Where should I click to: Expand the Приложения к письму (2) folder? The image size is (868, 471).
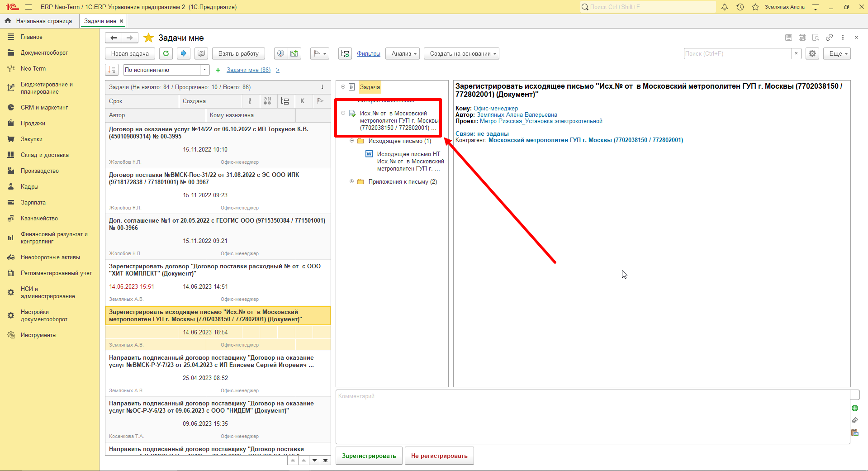click(351, 181)
